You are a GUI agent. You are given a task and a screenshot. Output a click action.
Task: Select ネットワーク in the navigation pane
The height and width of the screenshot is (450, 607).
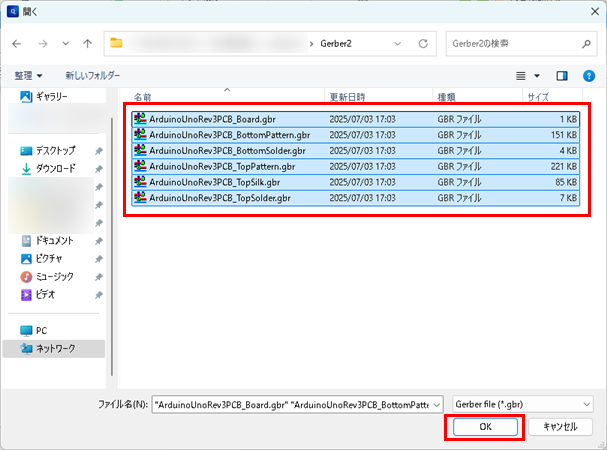53,349
